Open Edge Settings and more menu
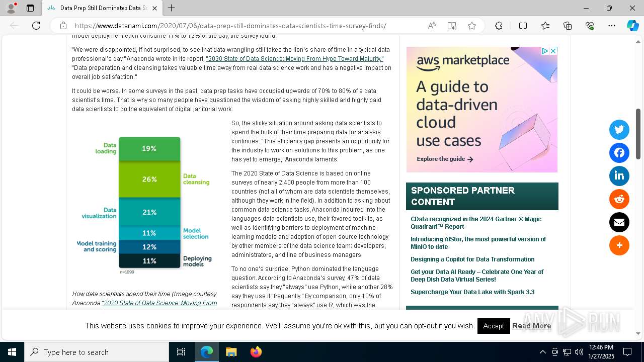Viewport: 644px width, 362px height. (x=612, y=26)
